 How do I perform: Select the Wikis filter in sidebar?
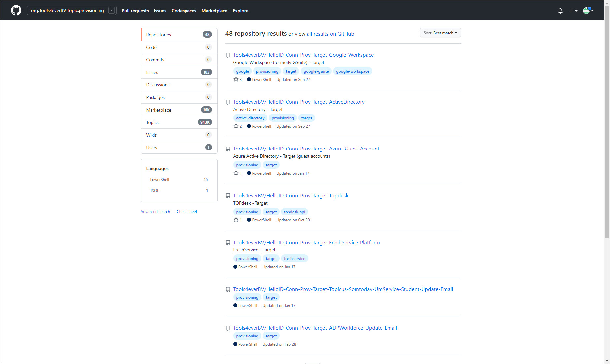(179, 135)
